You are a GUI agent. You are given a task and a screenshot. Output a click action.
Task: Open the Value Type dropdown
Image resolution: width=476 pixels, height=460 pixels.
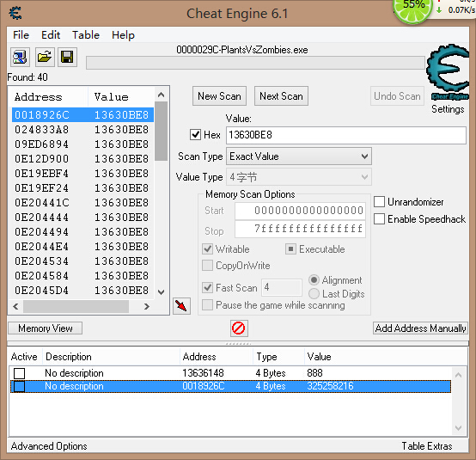(299, 177)
